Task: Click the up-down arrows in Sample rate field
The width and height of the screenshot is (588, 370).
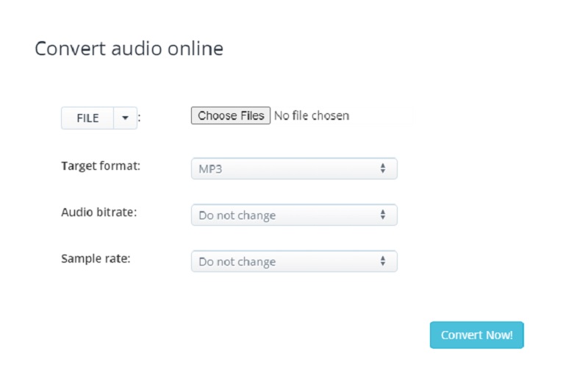Action: pos(383,262)
